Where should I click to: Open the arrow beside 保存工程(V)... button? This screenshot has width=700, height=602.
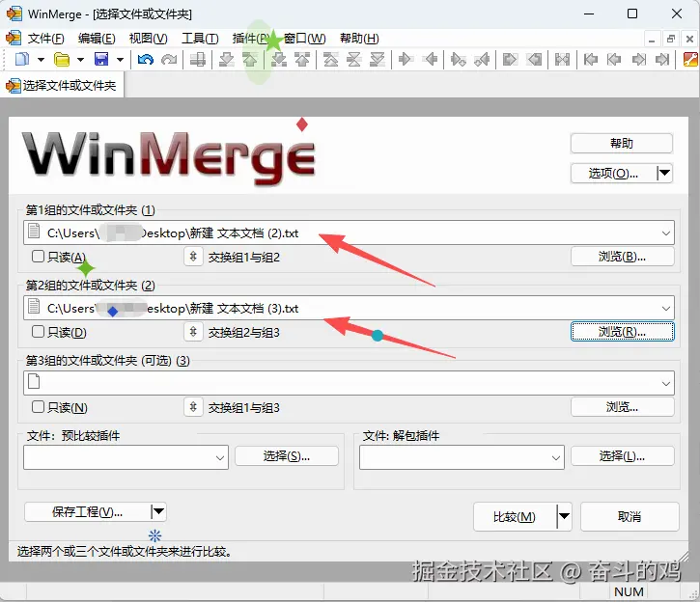pos(158,511)
